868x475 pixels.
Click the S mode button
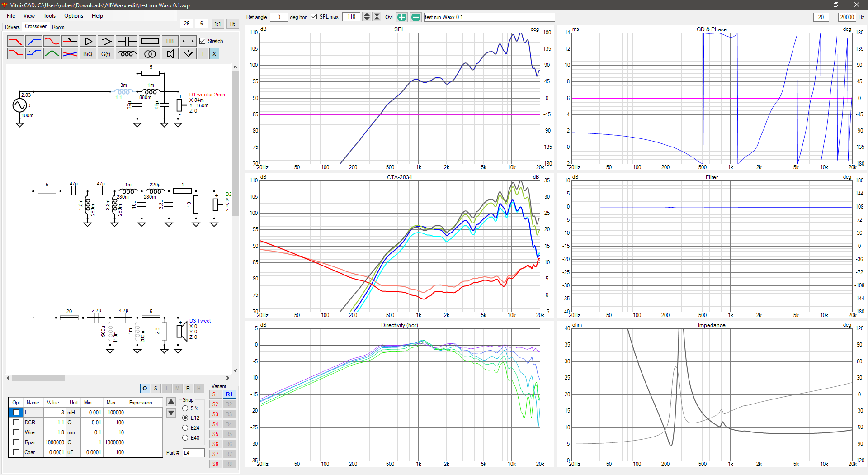156,389
